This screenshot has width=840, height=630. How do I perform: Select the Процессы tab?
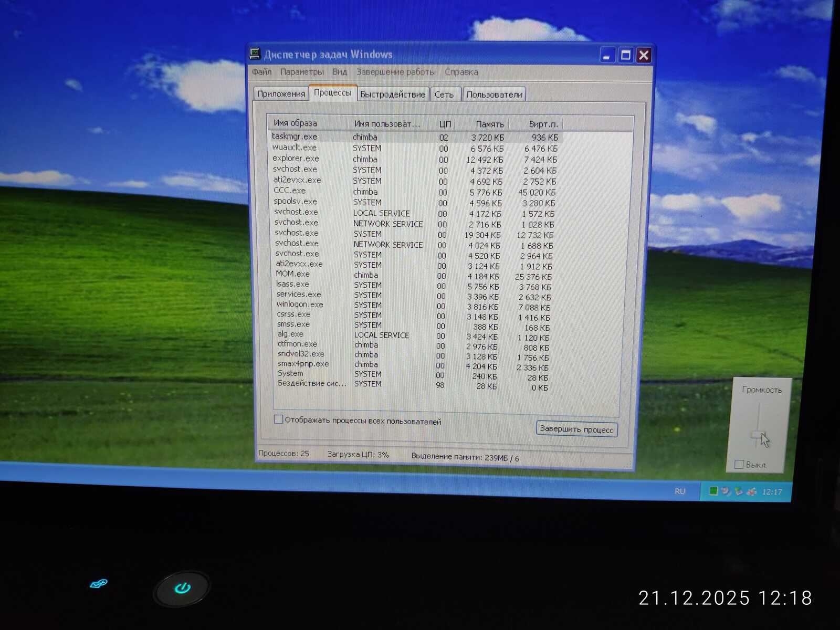pyautogui.click(x=333, y=93)
